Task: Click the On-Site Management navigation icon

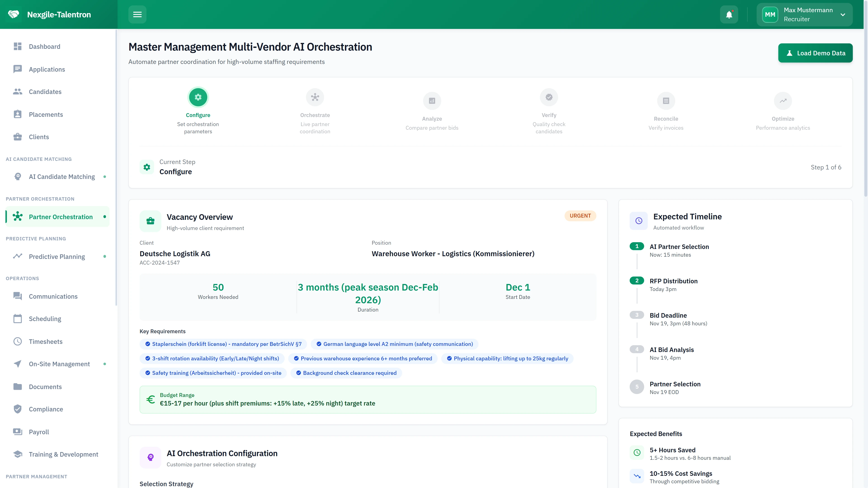Action: click(x=18, y=364)
